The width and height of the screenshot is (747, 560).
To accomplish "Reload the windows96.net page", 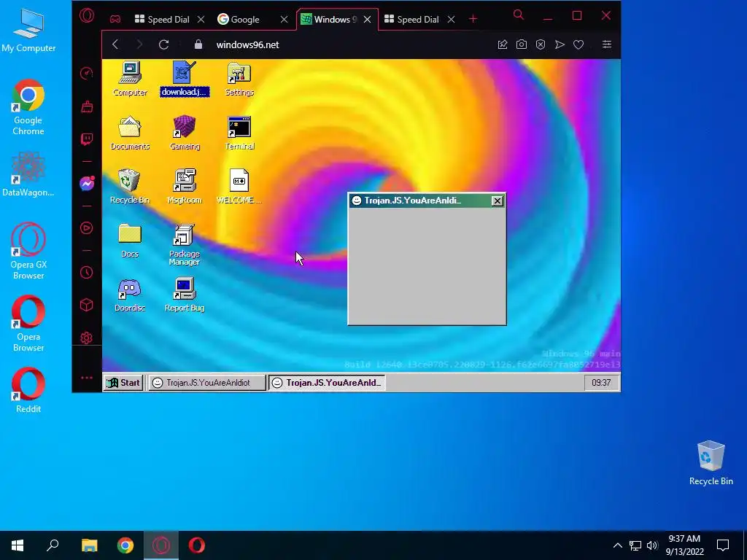I will coord(164,44).
